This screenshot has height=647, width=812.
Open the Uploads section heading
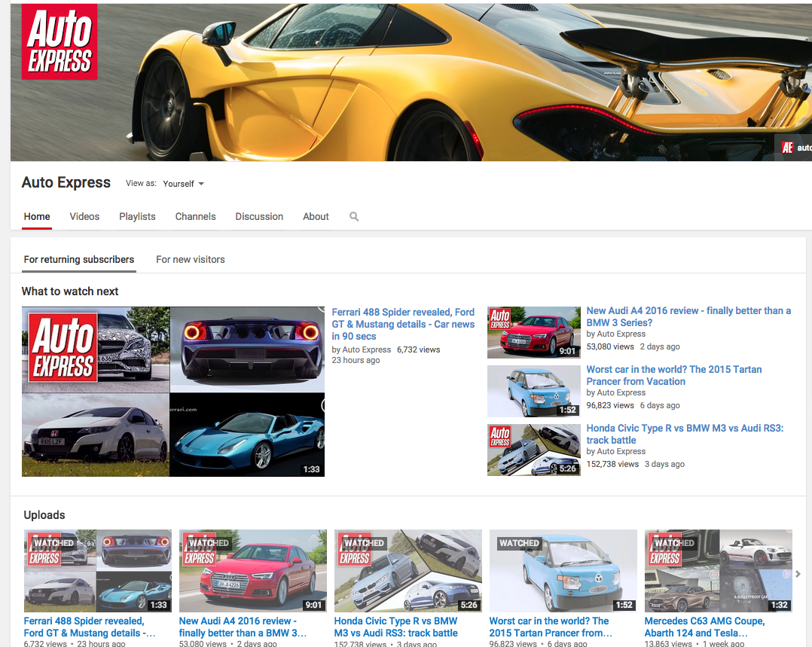[44, 515]
